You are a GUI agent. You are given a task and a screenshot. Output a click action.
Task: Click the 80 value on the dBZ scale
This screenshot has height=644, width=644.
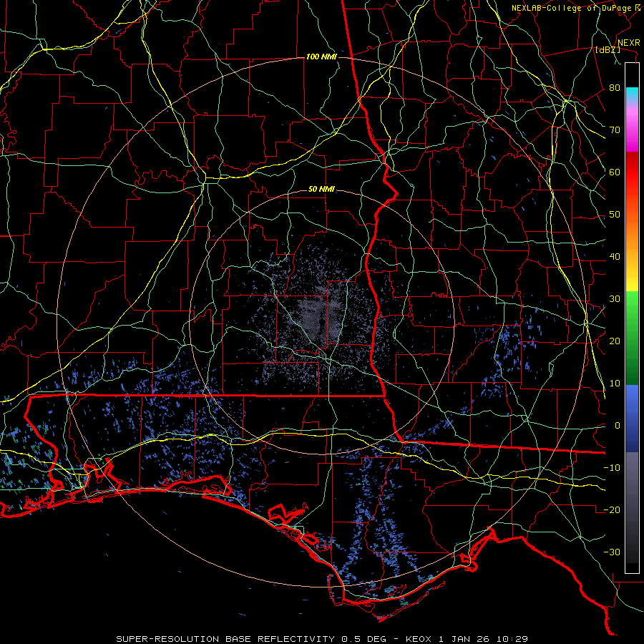(x=615, y=88)
